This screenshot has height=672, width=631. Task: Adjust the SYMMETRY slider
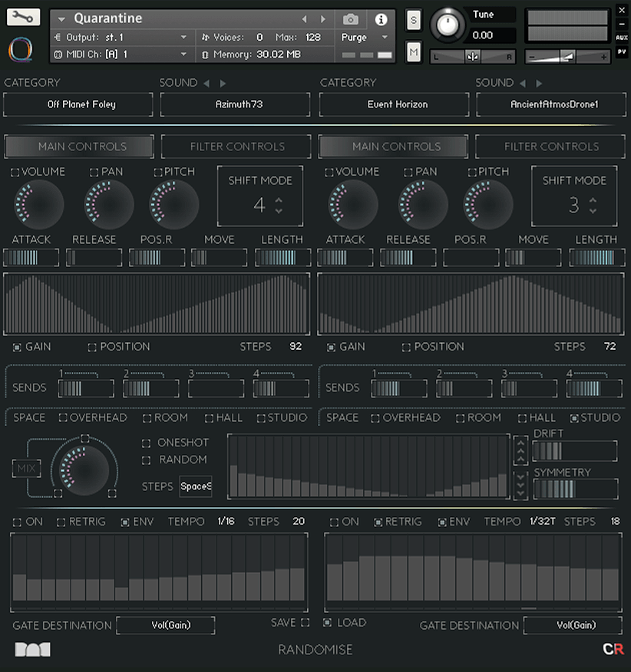pyautogui.click(x=575, y=489)
